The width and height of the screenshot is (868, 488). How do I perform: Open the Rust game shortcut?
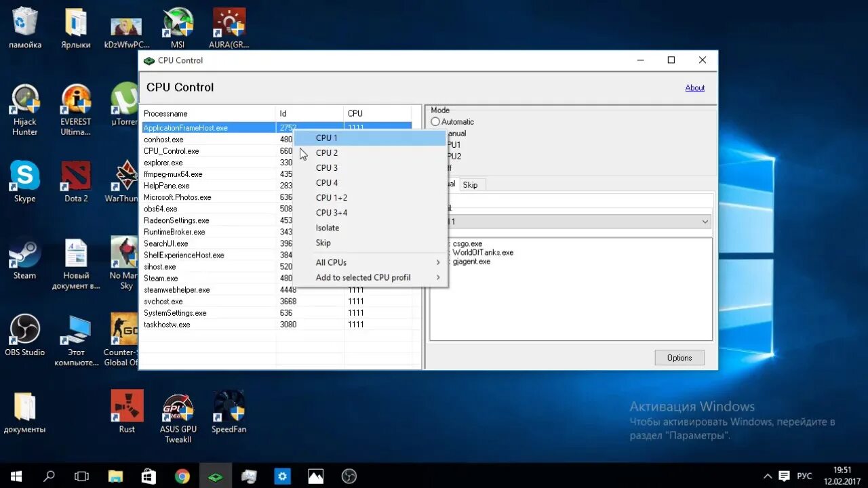[127, 412]
